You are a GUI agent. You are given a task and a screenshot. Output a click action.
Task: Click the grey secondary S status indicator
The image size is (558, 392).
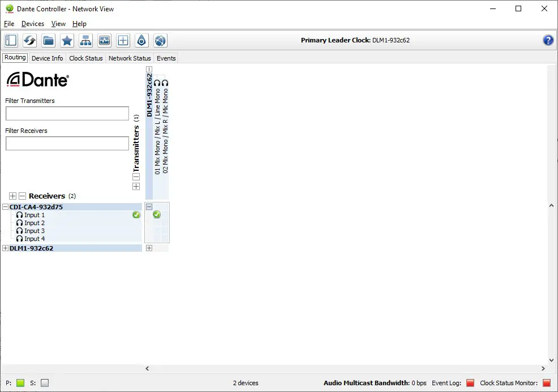[x=45, y=383]
